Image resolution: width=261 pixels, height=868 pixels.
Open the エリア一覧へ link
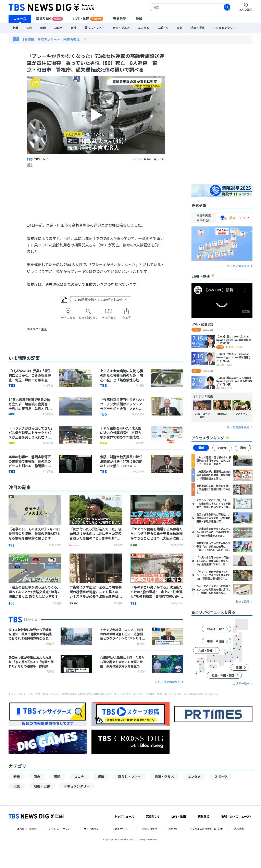242,684
